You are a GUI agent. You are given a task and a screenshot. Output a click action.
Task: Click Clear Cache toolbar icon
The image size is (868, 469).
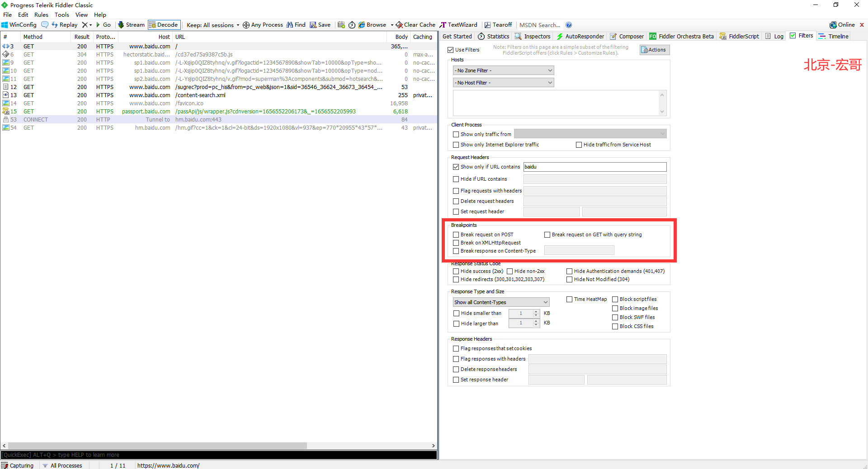tap(399, 25)
